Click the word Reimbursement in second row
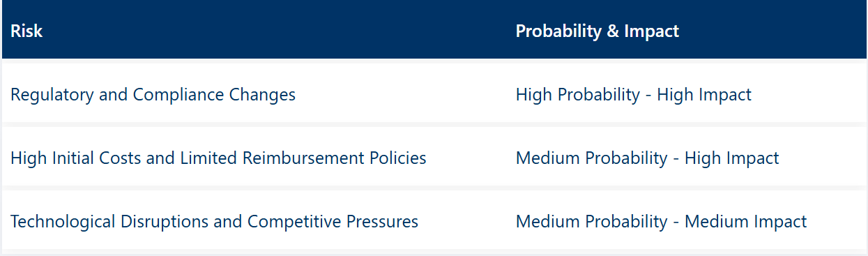 [x=295, y=158]
